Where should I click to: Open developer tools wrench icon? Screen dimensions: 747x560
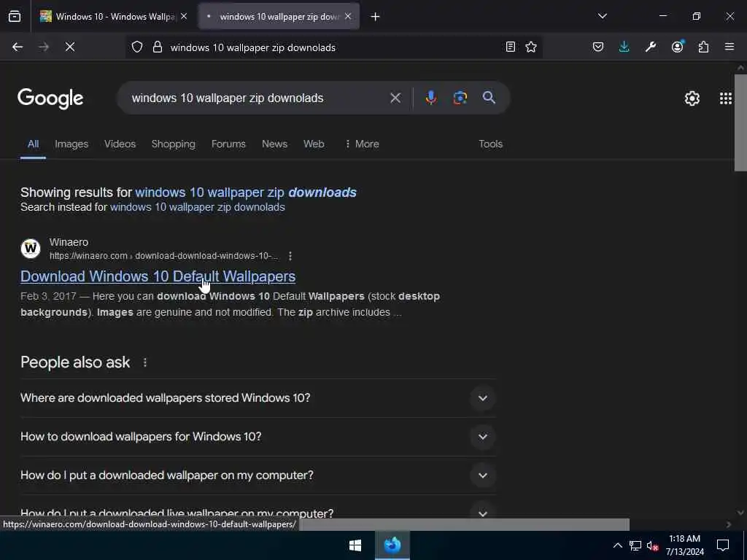point(651,47)
